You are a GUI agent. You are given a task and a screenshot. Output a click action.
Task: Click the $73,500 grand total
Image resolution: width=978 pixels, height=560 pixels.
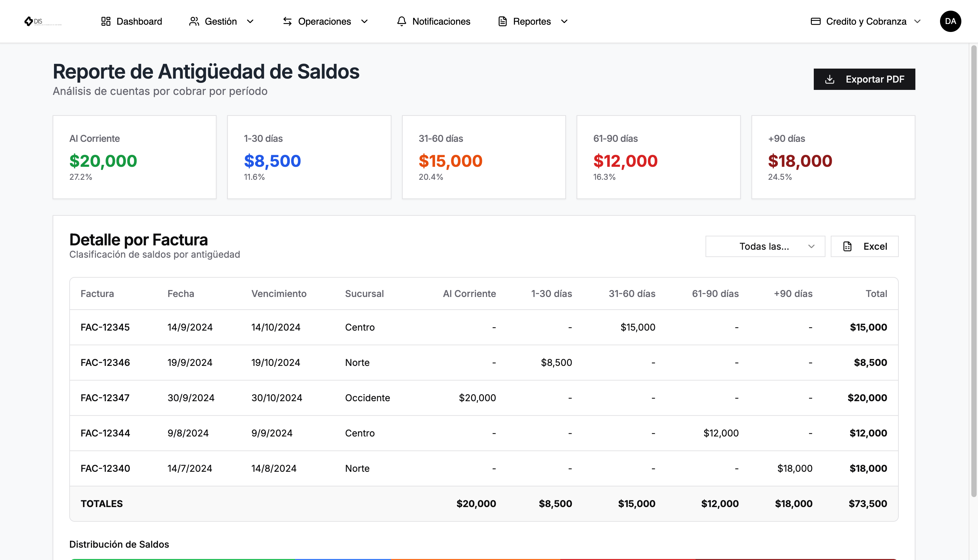[x=868, y=504]
